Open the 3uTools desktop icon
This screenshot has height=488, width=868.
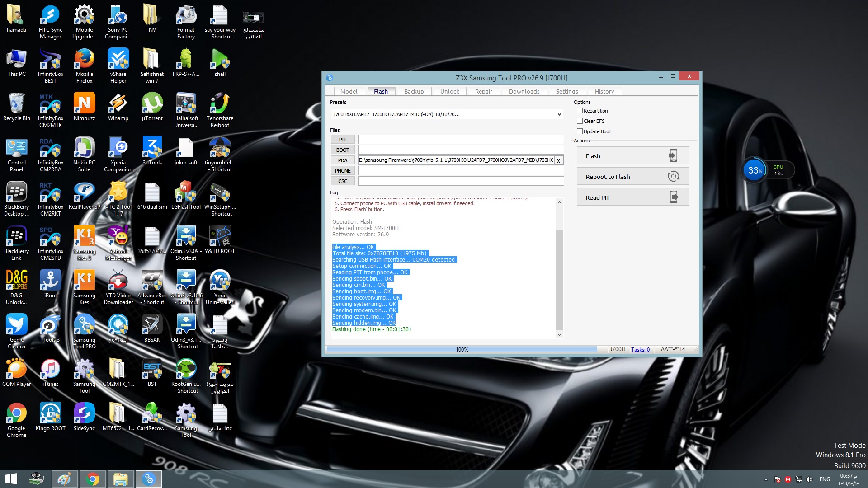pyautogui.click(x=152, y=151)
